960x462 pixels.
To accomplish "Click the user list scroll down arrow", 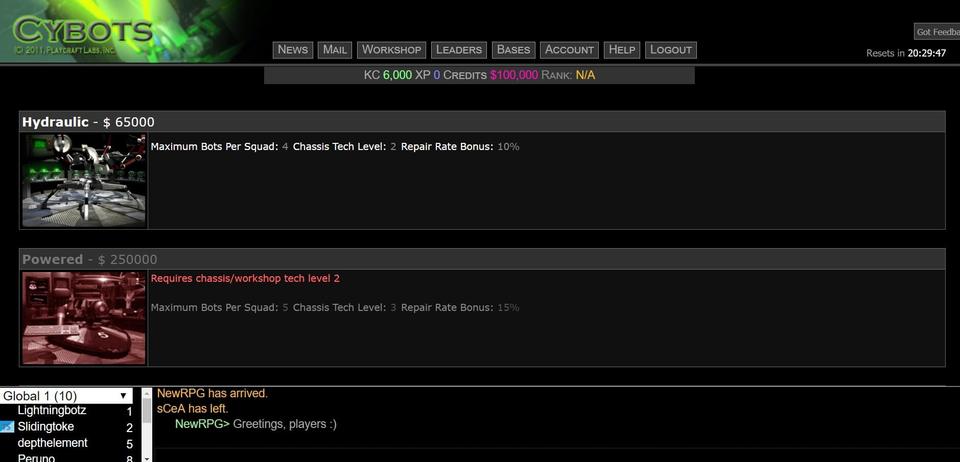I will point(147,457).
